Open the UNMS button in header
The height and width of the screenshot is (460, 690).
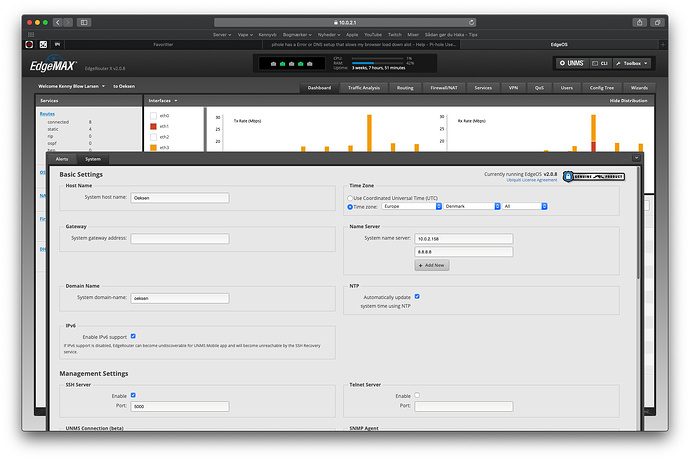[572, 63]
